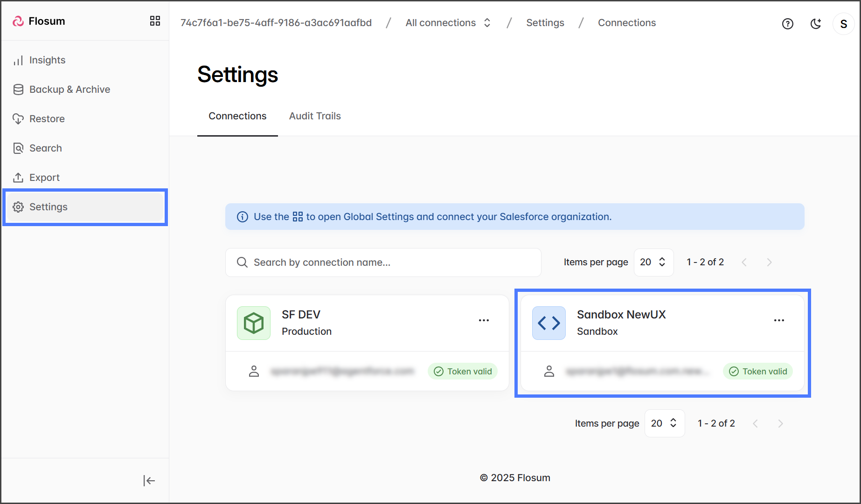Click the Sandbox NewUX code icon
This screenshot has height=504, width=861.
[x=549, y=323]
